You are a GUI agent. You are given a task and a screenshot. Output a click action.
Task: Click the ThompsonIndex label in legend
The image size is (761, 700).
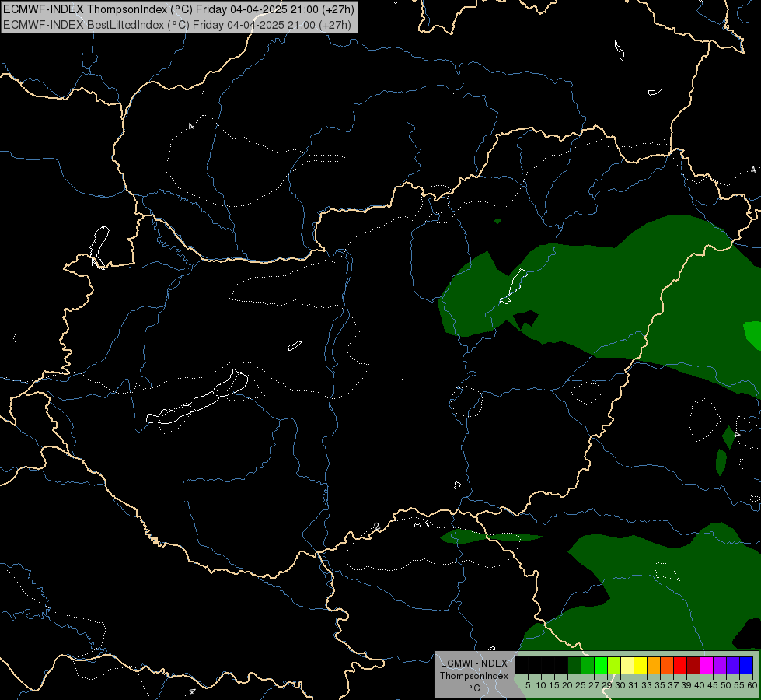pos(474,676)
